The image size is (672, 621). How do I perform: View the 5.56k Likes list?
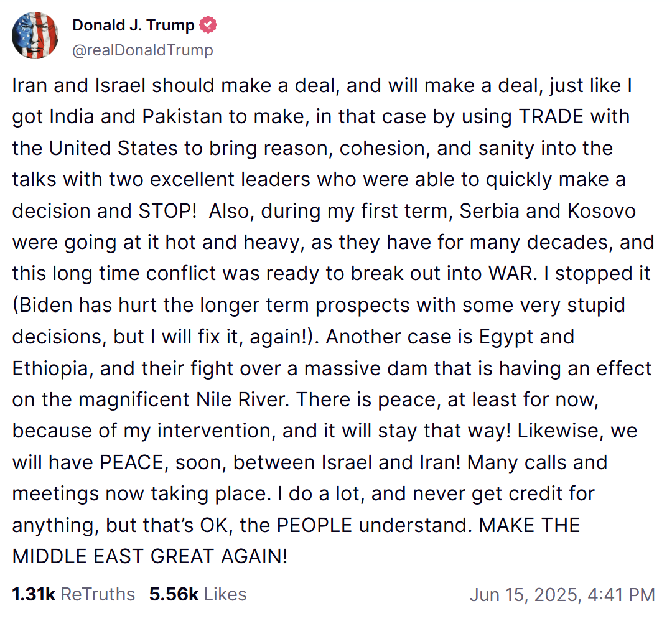tap(198, 594)
